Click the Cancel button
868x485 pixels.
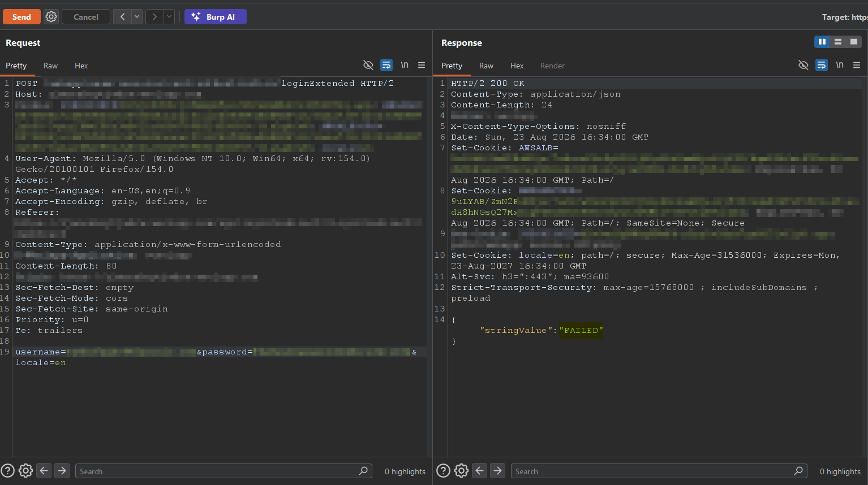point(86,17)
